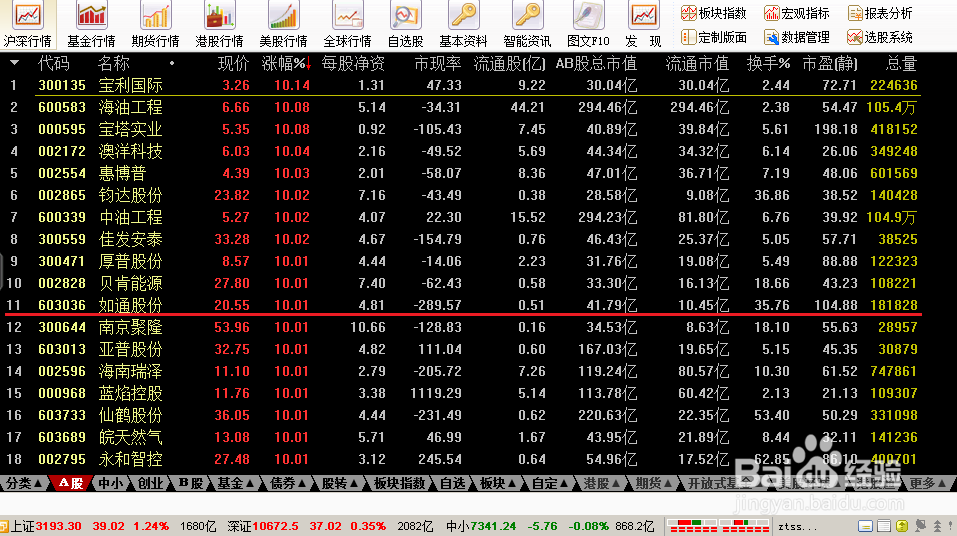957x536 pixels.
Task: Switch to the 自选 tab
Action: coord(452,483)
